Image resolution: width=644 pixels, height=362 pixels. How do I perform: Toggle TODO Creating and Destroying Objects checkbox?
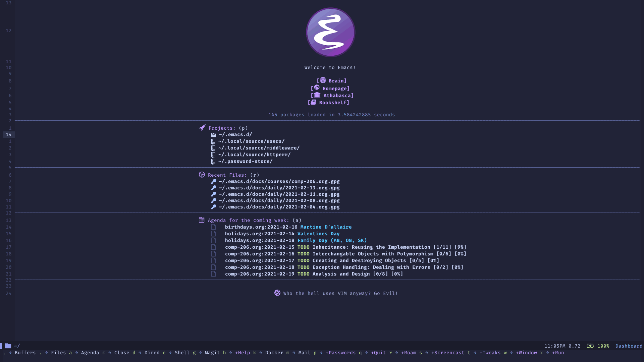pyautogui.click(x=213, y=260)
